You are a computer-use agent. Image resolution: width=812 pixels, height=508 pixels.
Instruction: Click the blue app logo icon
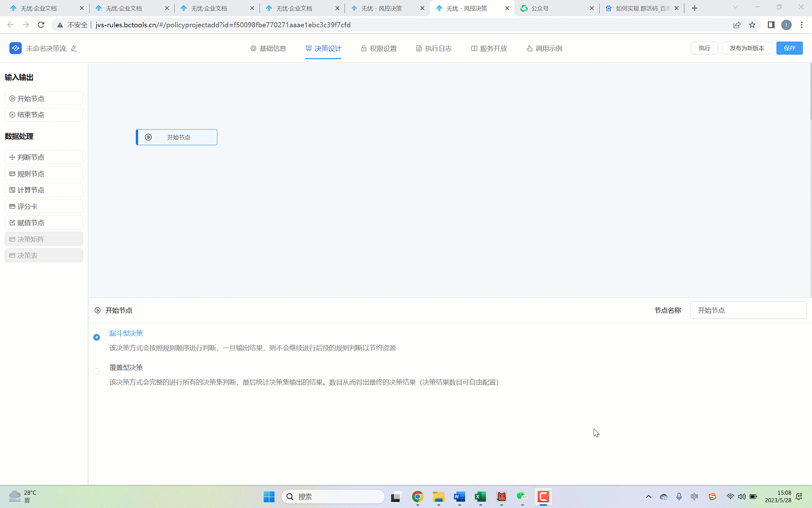tap(16, 48)
